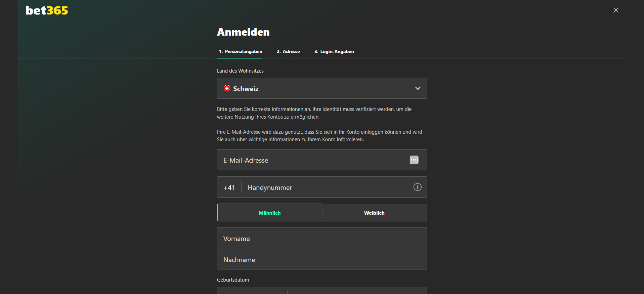Click the Handynummer info icon
Image resolution: width=644 pixels, height=294 pixels.
click(417, 187)
